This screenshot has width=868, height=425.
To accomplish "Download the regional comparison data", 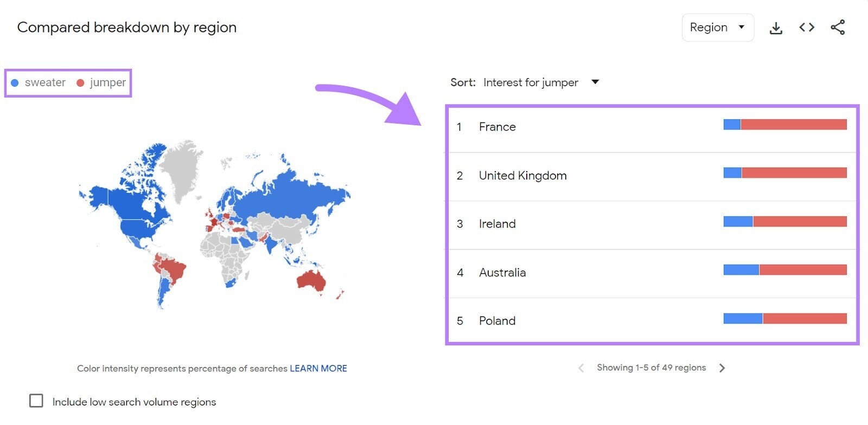I will (776, 27).
